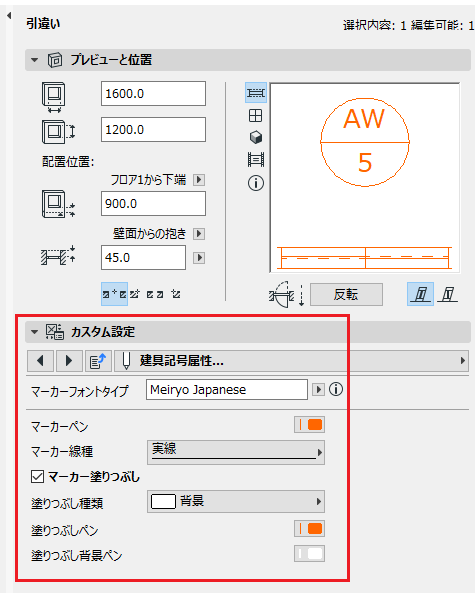The width and height of the screenshot is (475, 593).
Task: Click the width field showing 1600.0
Action: click(x=153, y=93)
